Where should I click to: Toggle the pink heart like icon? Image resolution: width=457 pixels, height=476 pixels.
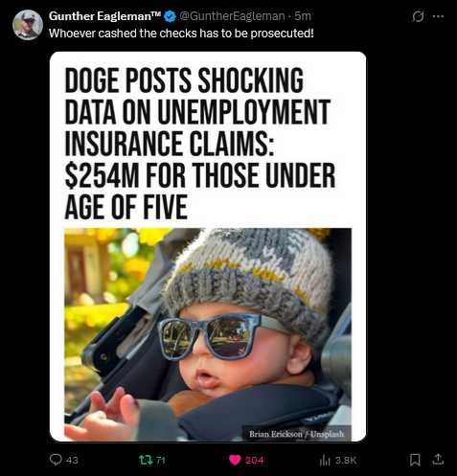coord(235,460)
